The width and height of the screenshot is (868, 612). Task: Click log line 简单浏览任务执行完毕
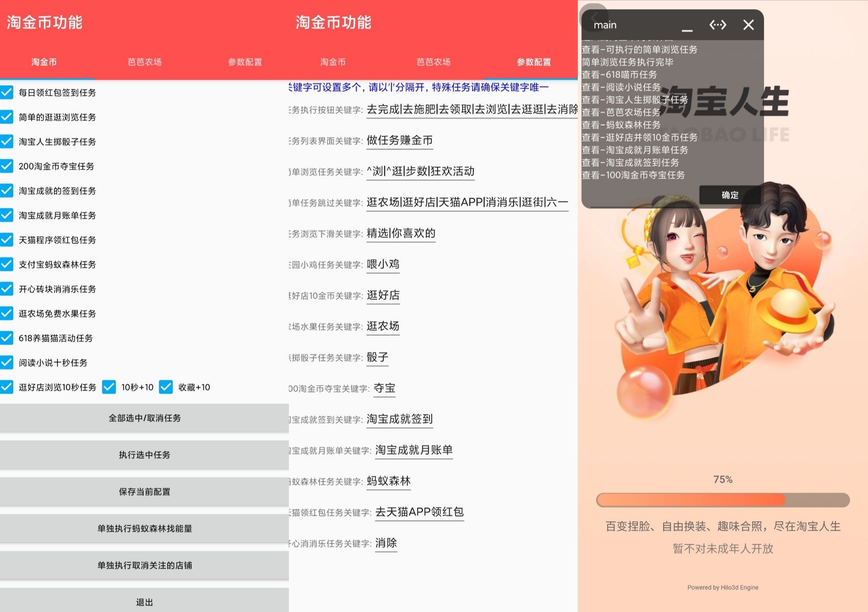click(627, 62)
